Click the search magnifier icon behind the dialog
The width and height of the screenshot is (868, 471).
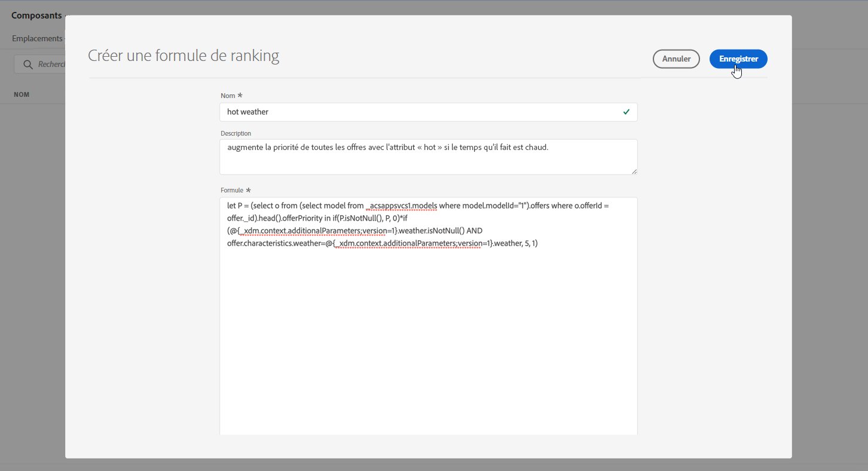(x=27, y=64)
